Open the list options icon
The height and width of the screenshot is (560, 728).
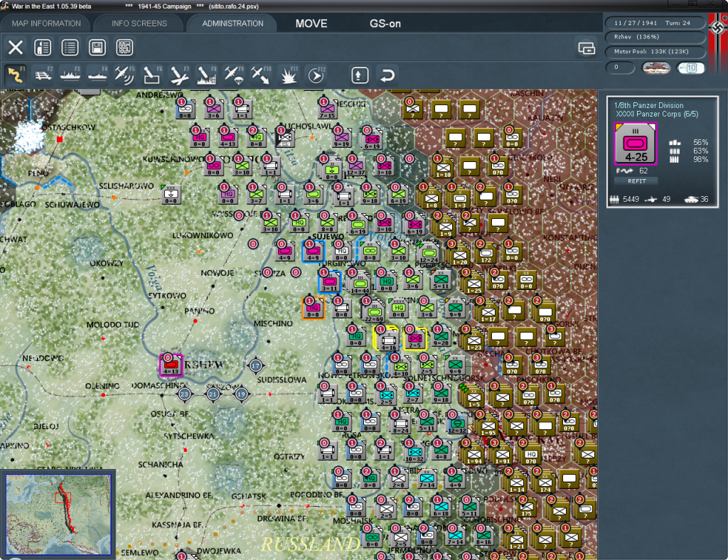tap(70, 48)
